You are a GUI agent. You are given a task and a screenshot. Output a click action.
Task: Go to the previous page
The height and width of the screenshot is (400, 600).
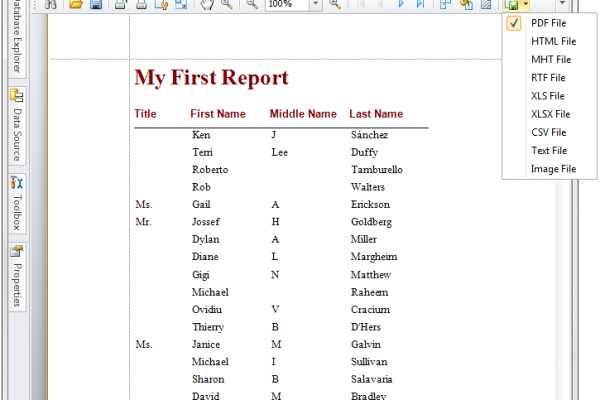(380, 4)
